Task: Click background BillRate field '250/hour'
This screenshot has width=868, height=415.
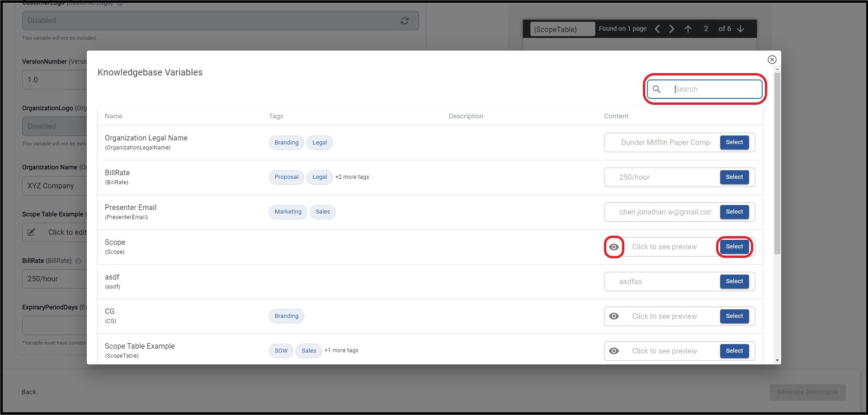Action: click(x=54, y=279)
